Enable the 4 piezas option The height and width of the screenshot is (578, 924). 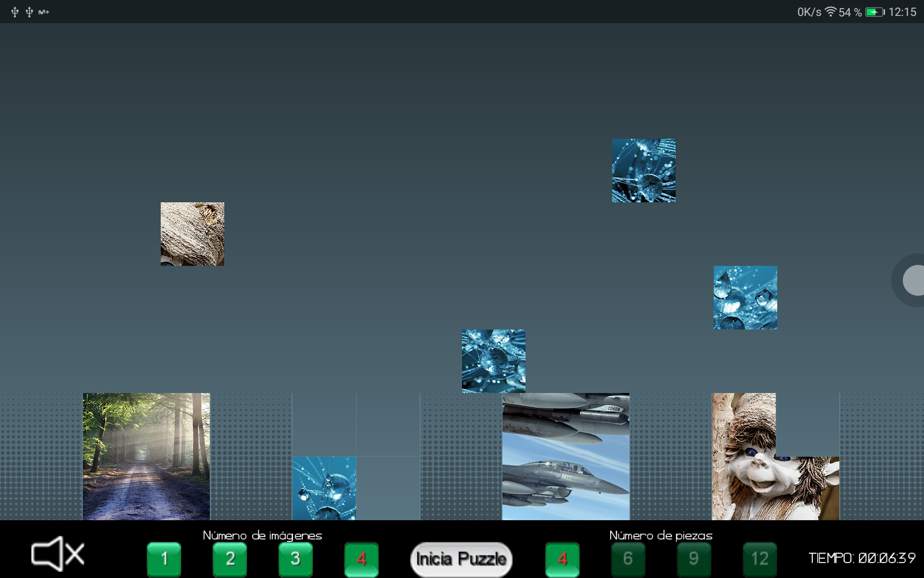click(x=562, y=559)
